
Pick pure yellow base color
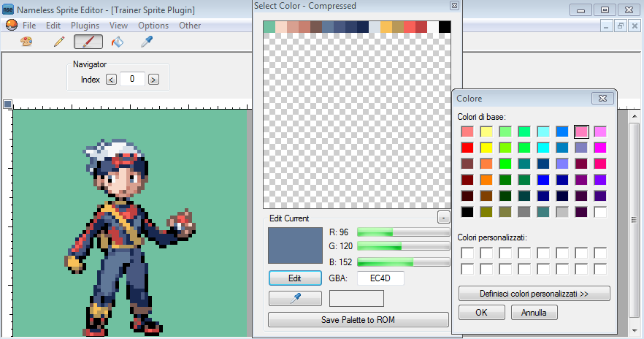click(x=486, y=148)
